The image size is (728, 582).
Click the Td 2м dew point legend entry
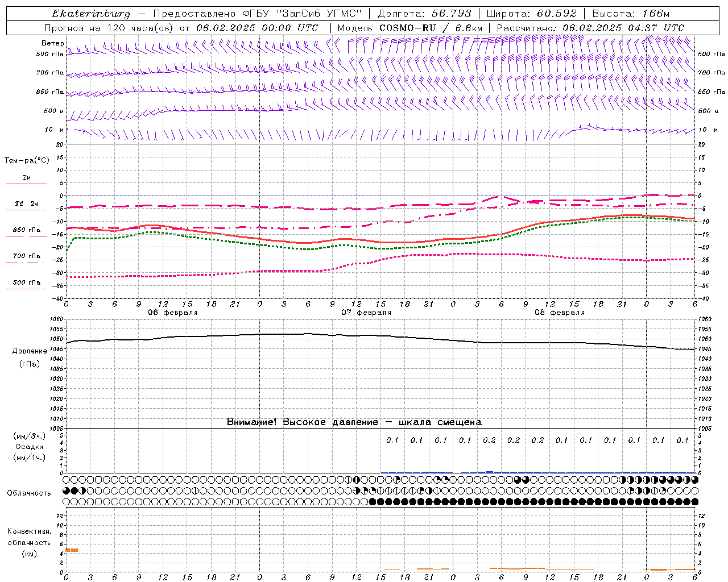point(27,203)
